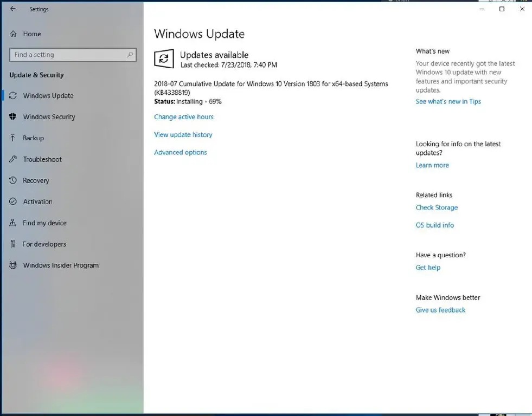Open the Check Storage link
Viewport: 532px width, 416px height.
tap(437, 207)
